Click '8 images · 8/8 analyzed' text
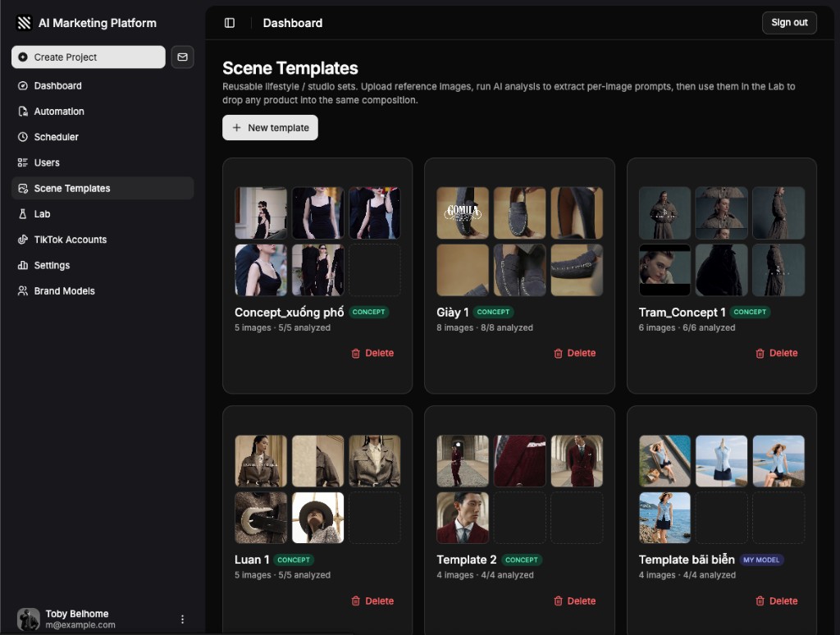The image size is (840, 635). (x=485, y=327)
